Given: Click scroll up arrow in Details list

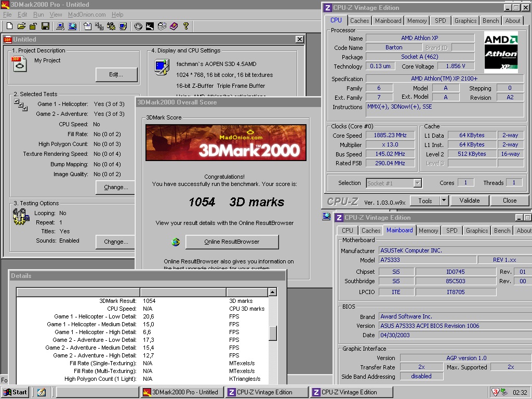Looking at the screenshot, I should pos(272,292).
